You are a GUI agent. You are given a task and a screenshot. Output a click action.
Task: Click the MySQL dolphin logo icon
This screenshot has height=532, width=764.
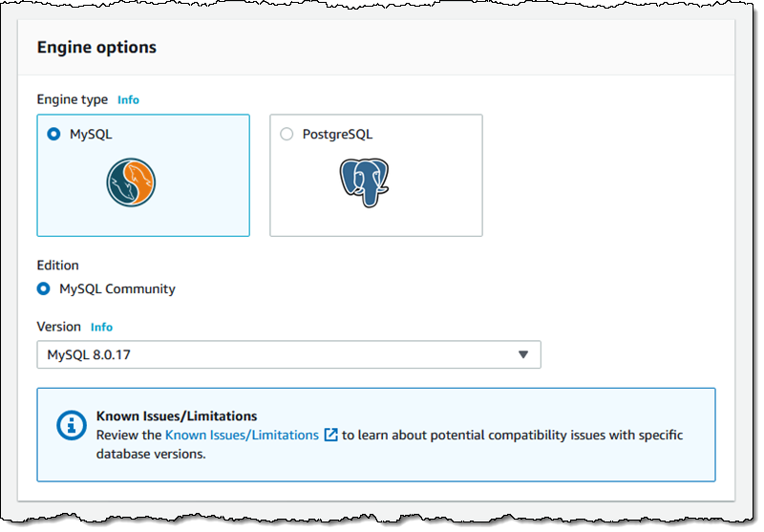click(132, 185)
